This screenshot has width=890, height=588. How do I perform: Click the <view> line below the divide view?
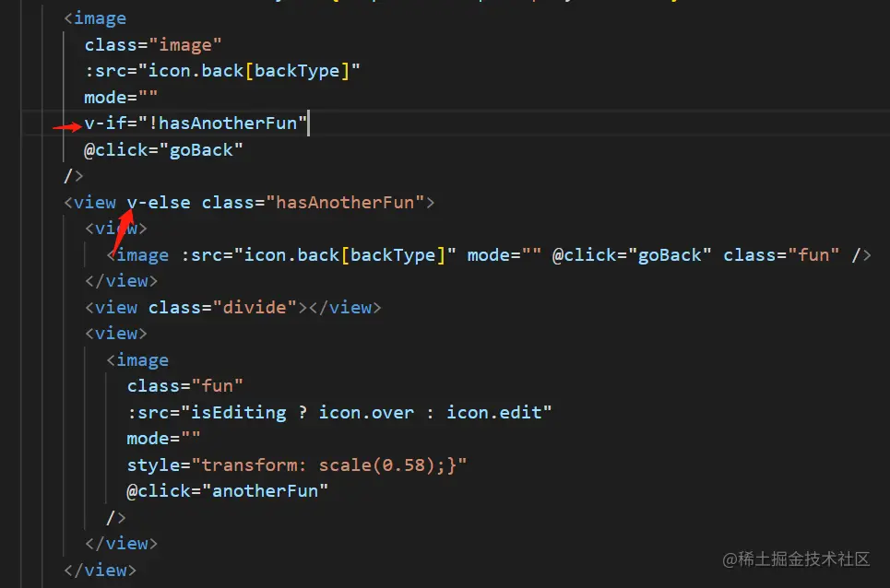point(116,334)
